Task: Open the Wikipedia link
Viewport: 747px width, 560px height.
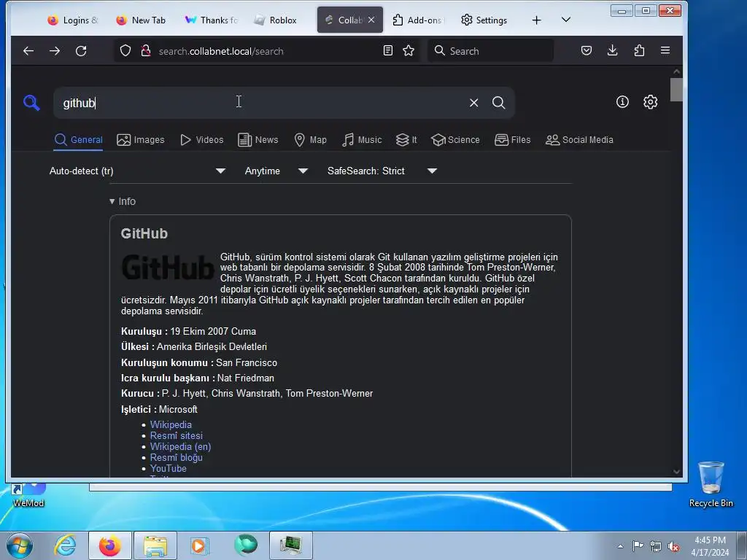Action: [x=171, y=425]
